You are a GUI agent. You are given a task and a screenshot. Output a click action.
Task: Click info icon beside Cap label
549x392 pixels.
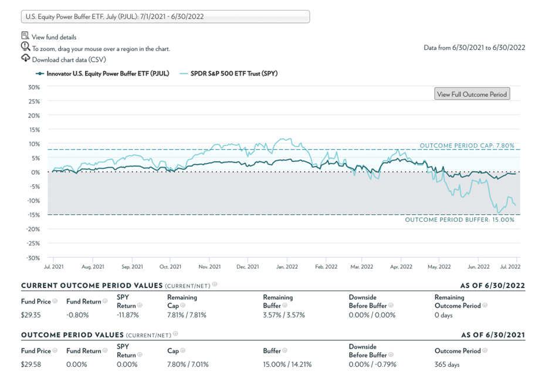183,350
